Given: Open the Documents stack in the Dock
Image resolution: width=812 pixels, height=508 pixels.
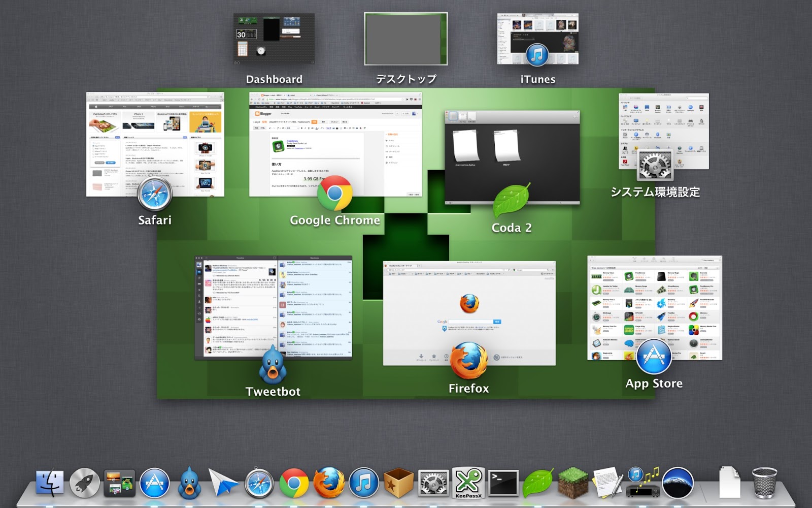Looking at the screenshot, I should coord(730,482).
